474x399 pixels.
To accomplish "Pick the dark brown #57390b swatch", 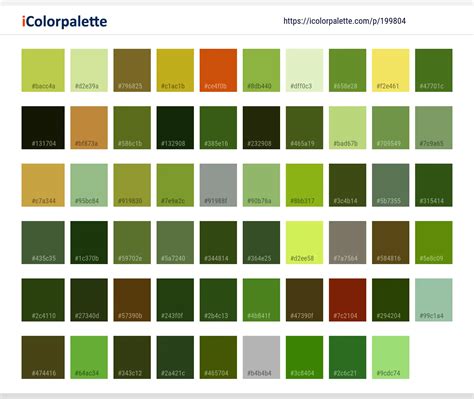I will [132, 300].
